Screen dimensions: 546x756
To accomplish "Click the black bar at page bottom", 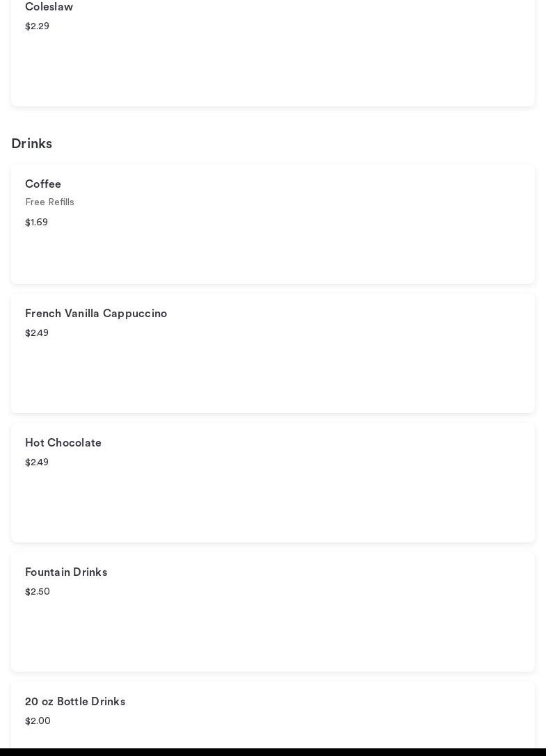I will [x=273, y=752].
